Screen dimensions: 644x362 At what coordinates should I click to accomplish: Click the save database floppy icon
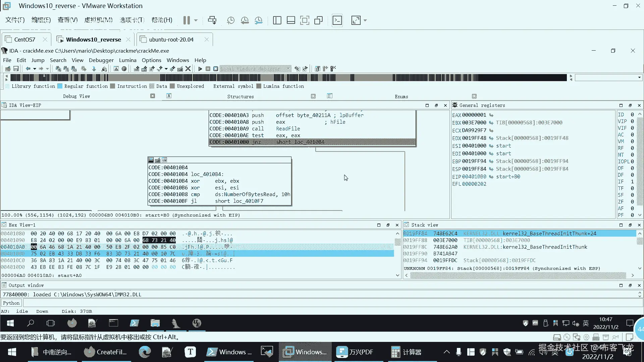coord(16,69)
